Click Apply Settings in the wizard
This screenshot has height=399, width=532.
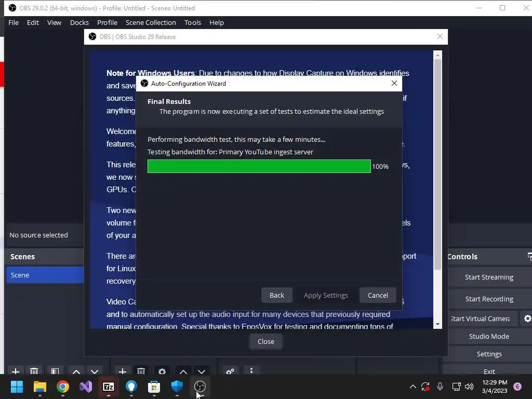pos(326,295)
